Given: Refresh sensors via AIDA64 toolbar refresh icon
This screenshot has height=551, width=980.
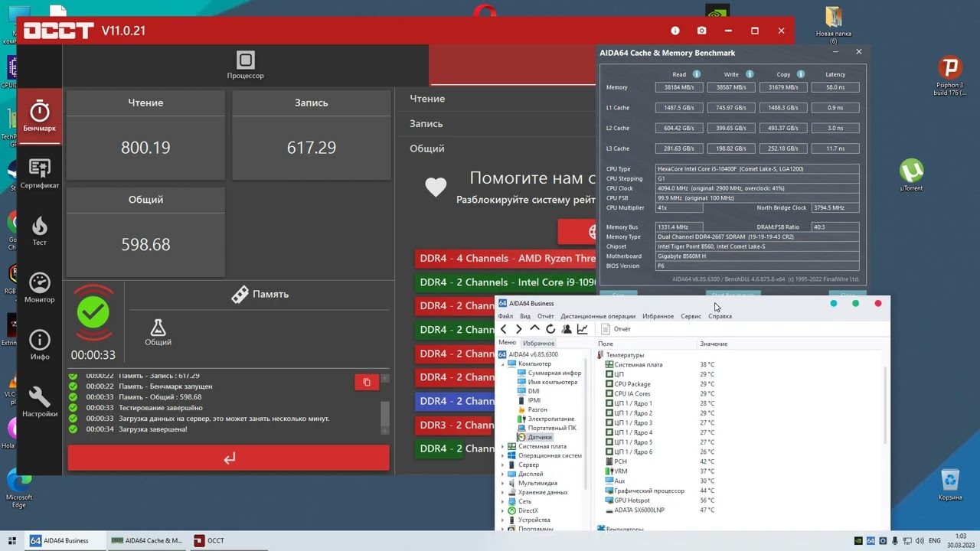Looking at the screenshot, I should pos(550,329).
